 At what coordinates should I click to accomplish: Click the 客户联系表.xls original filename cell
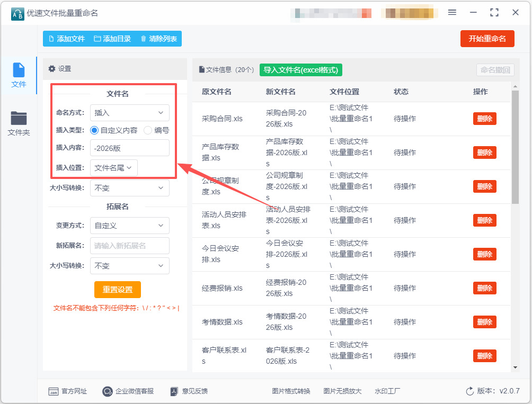[x=224, y=356]
